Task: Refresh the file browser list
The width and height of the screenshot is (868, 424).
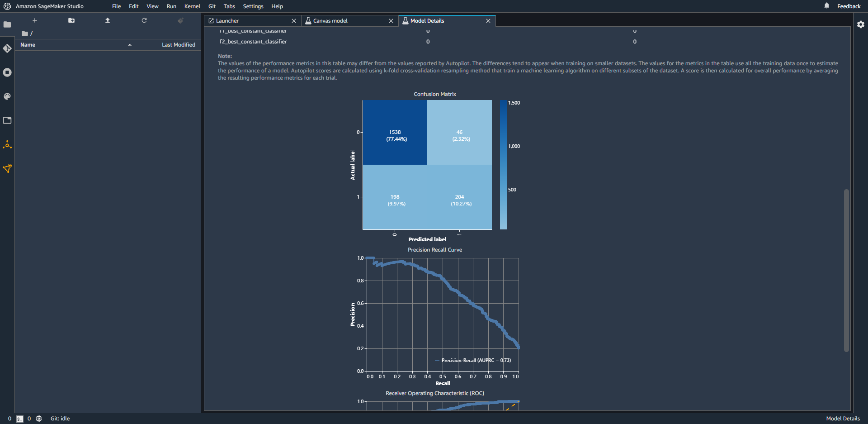Action: 144,20
